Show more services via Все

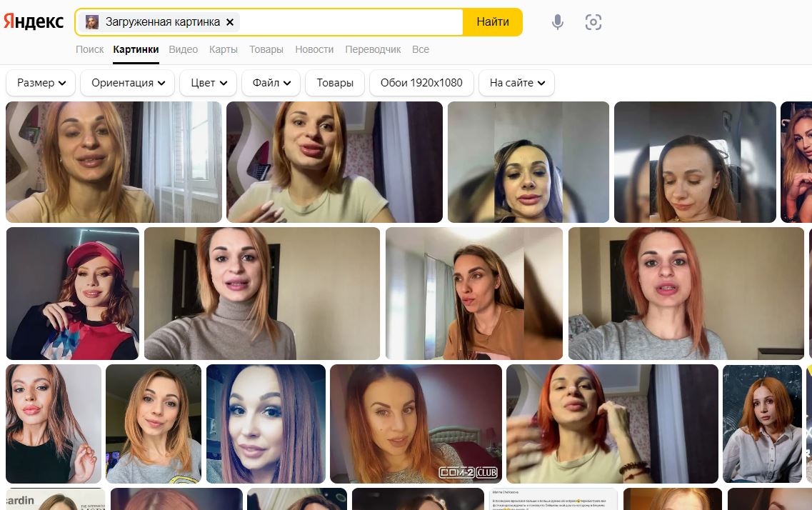click(x=421, y=49)
